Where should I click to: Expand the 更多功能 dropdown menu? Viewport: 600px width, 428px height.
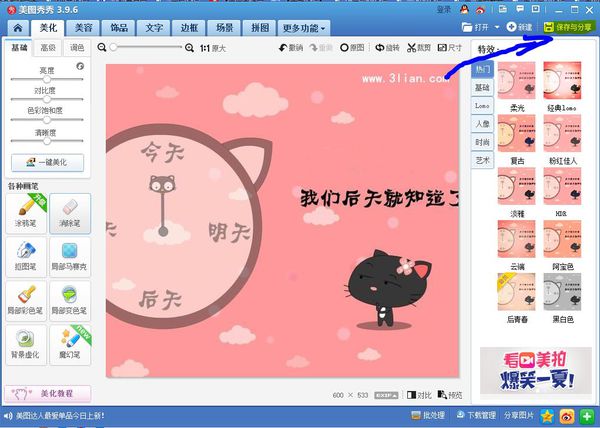[304, 28]
